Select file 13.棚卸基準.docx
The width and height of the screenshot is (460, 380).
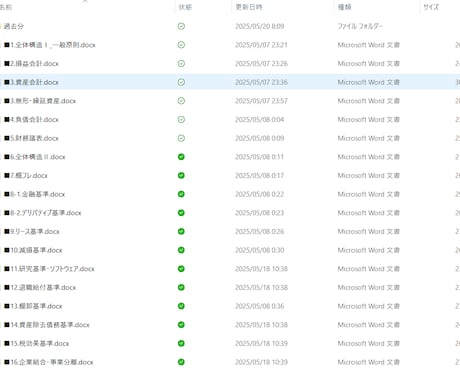pos(33,306)
